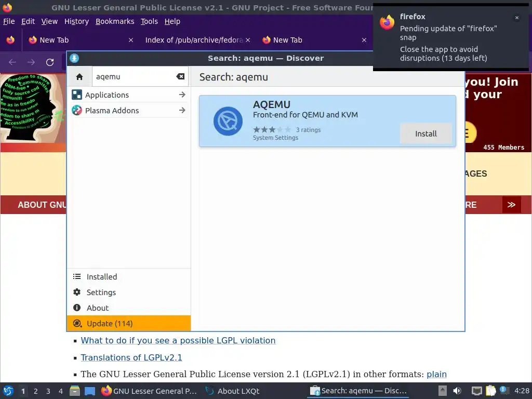Image resolution: width=532 pixels, height=399 pixels.
Task: Click the double-arrow more button on GNU page
Action: click(x=511, y=205)
